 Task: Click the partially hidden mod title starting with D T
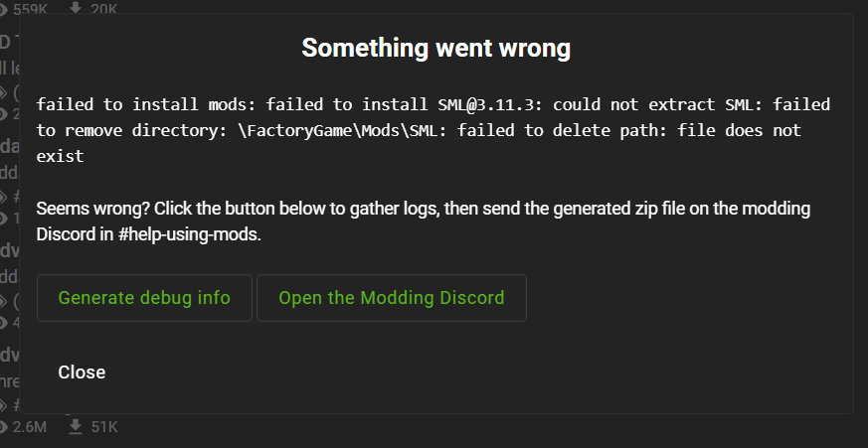(x=6, y=41)
